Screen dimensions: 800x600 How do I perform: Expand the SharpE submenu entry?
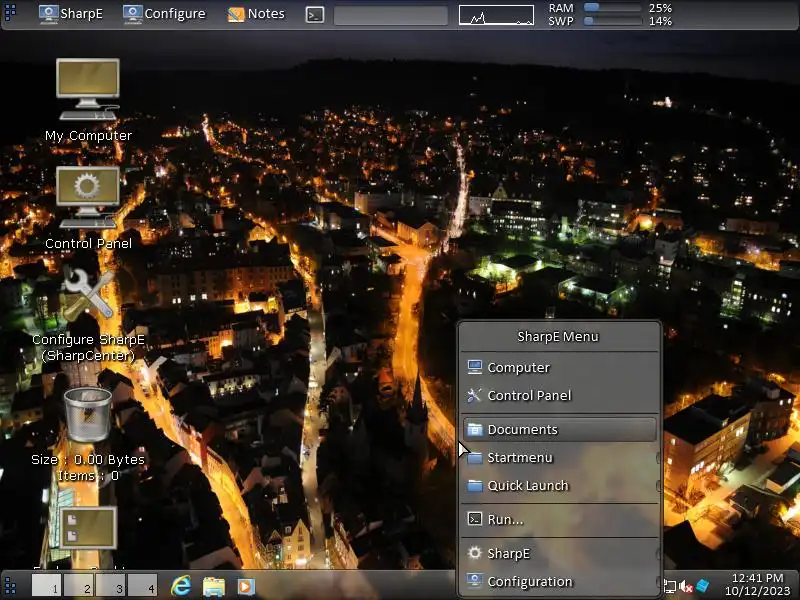[x=559, y=554]
